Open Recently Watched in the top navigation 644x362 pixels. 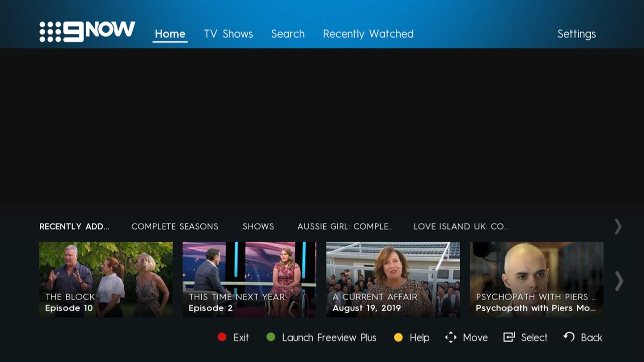(x=368, y=34)
